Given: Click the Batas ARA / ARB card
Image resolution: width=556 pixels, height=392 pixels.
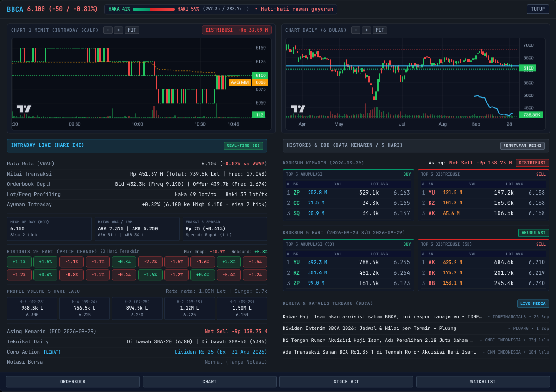Looking at the screenshot, I should point(137,229).
